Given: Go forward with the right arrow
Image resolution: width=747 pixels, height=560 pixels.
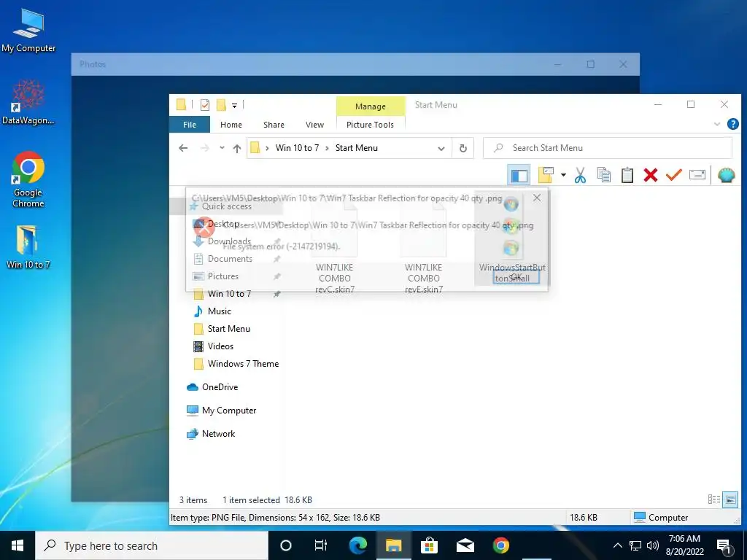Looking at the screenshot, I should coord(205,148).
